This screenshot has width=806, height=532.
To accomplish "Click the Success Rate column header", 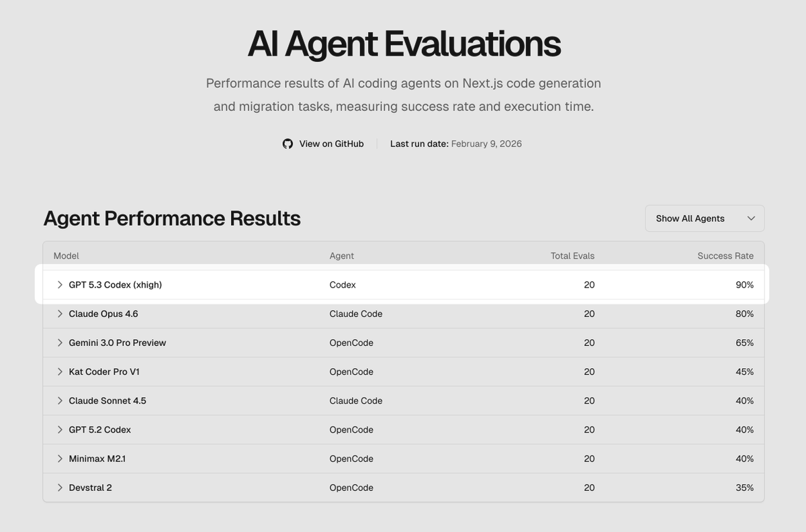I will (x=725, y=256).
